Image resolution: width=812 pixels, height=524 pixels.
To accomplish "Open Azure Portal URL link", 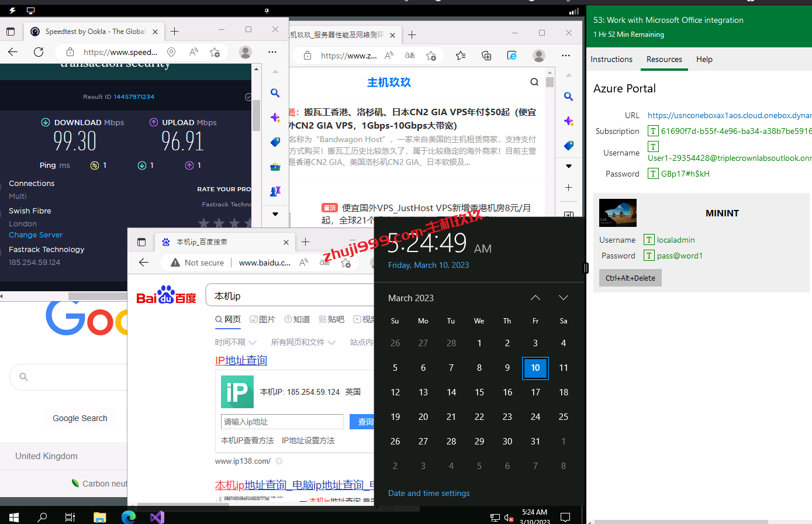I will (730, 115).
